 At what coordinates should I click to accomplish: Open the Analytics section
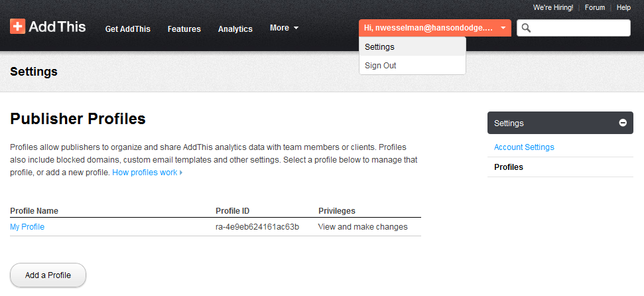235,29
